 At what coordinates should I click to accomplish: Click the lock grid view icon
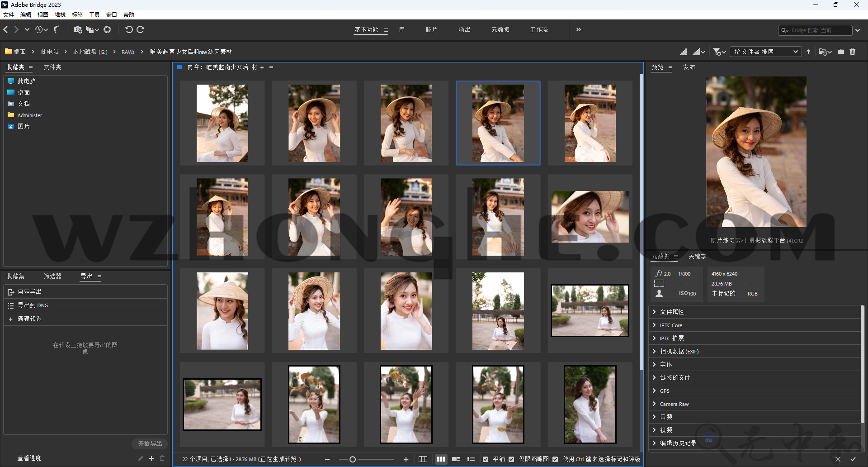pyautogui.click(x=423, y=459)
